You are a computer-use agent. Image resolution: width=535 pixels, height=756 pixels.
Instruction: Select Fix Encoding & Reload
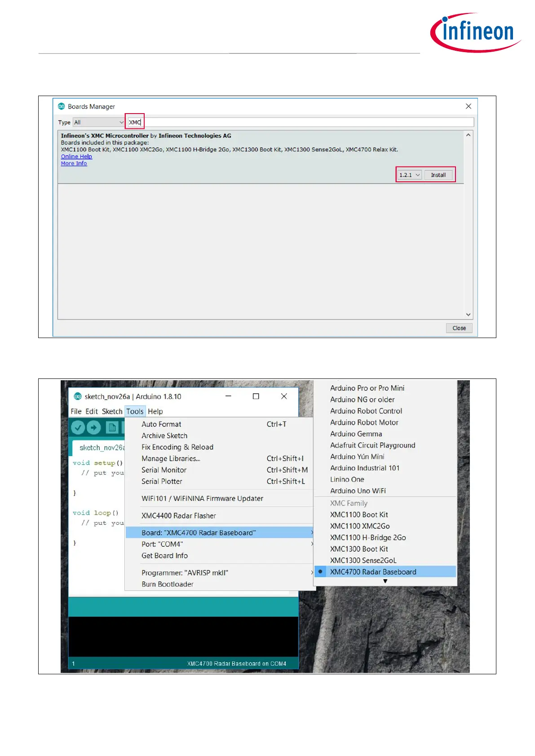(x=219, y=447)
